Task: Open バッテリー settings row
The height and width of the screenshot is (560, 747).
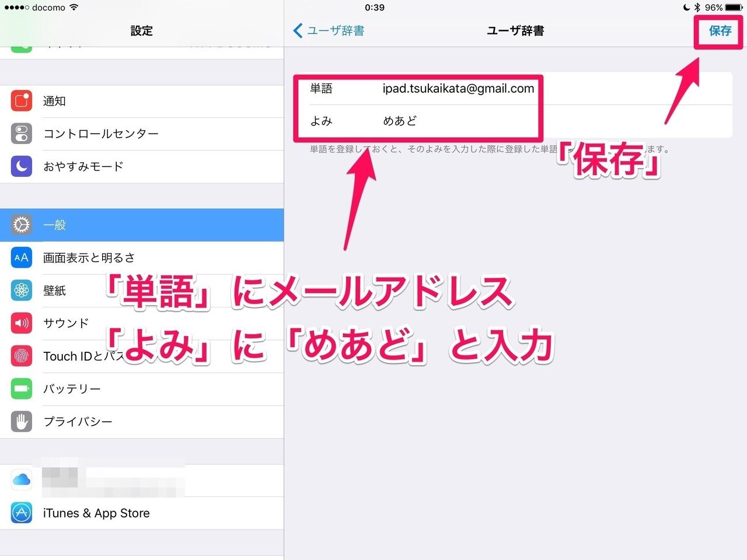Action: [x=142, y=388]
